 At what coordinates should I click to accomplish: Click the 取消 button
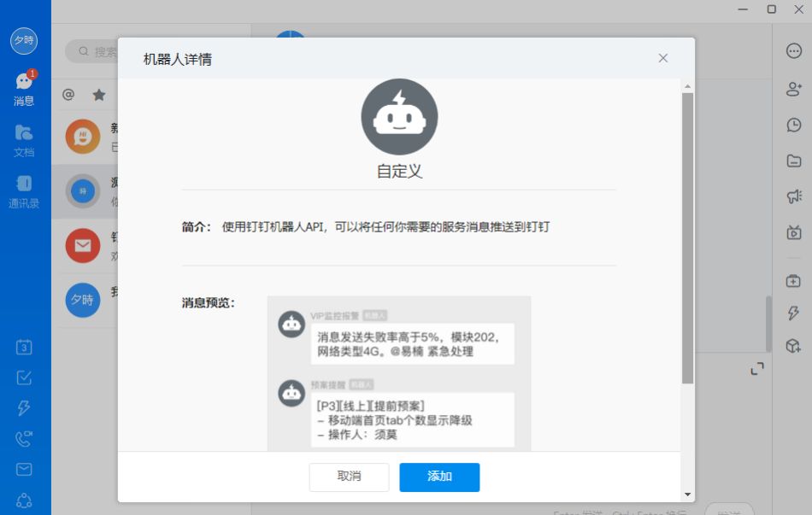349,477
